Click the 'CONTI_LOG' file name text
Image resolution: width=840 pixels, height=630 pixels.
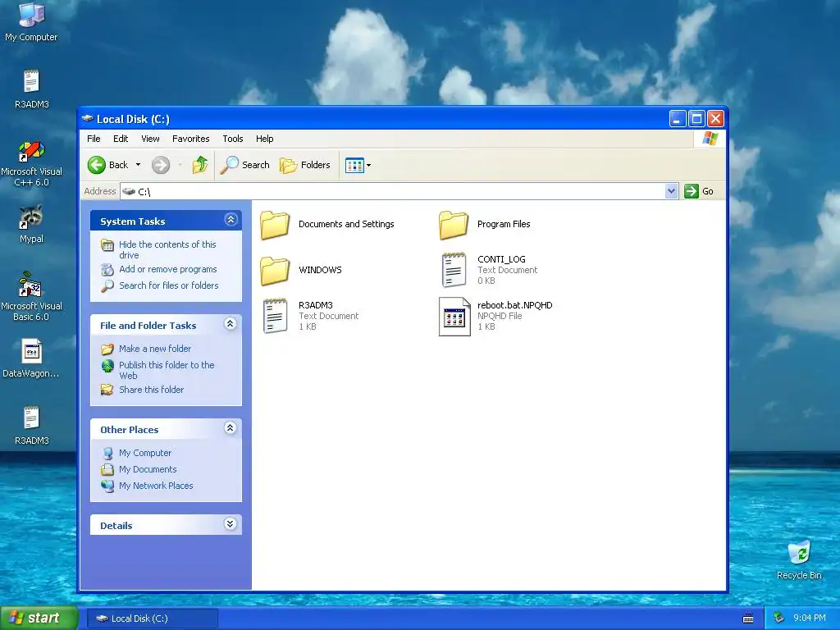point(501,259)
